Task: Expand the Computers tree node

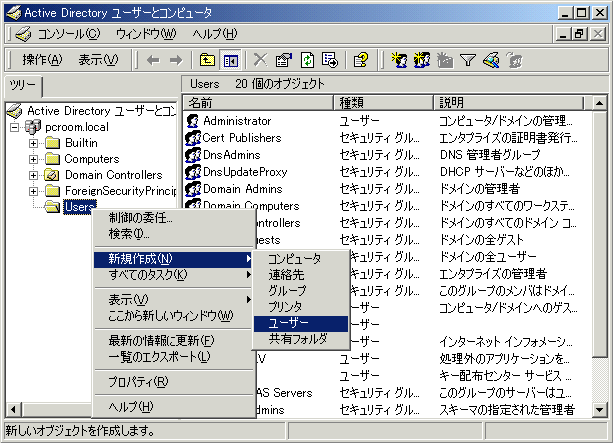Action: click(33, 159)
